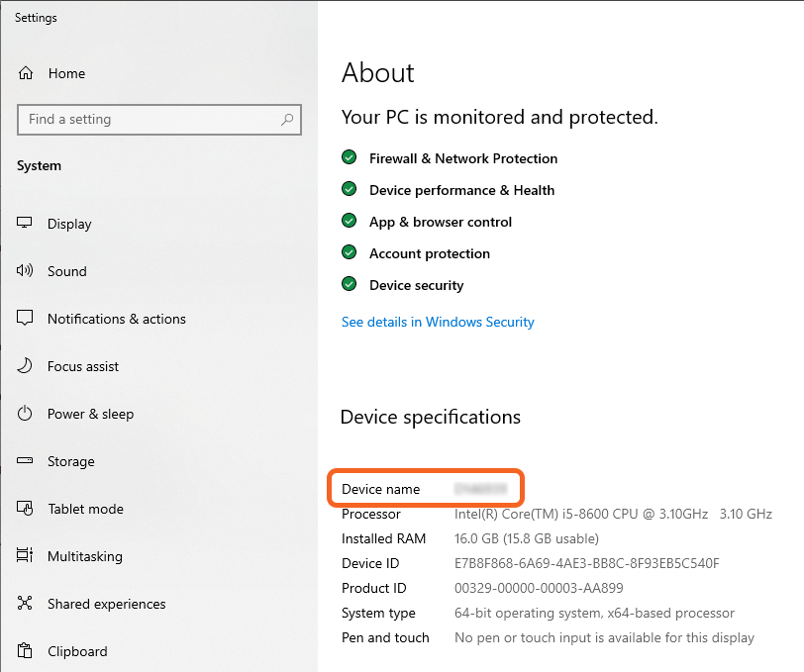Open Tablet mode settings page
The width and height of the screenshot is (804, 672).
85,509
